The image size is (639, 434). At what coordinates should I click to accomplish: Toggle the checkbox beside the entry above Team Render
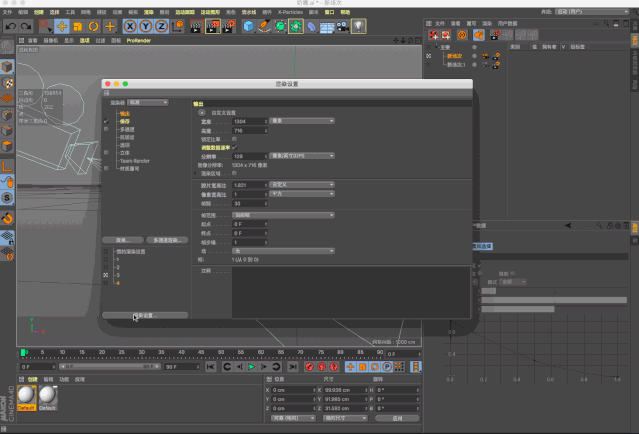point(106,152)
